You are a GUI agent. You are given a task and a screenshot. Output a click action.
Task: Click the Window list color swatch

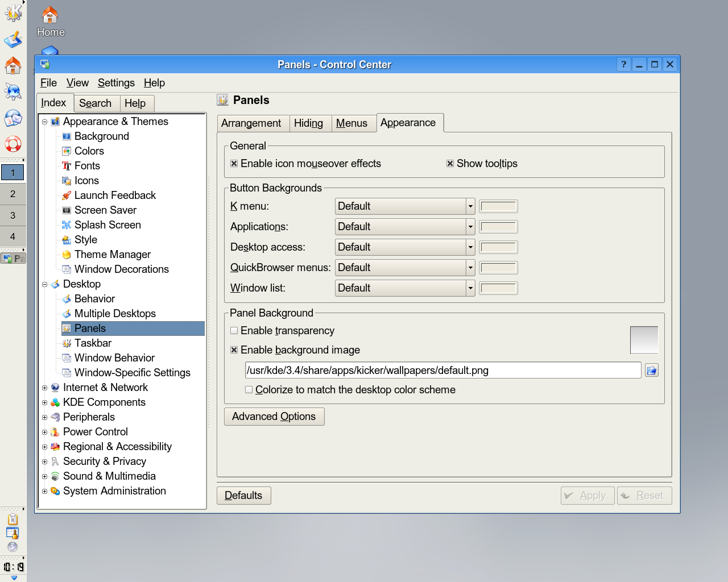(x=498, y=288)
